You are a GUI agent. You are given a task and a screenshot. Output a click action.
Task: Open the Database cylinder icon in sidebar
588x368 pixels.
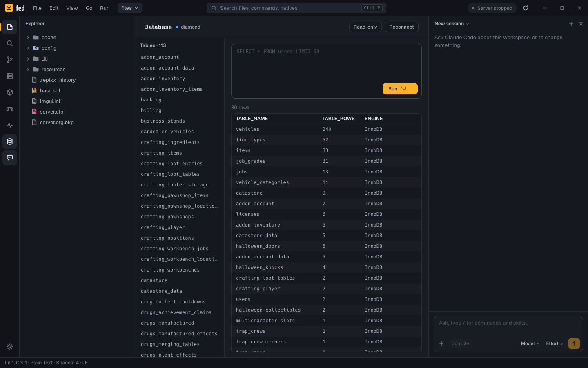pyautogui.click(x=10, y=141)
